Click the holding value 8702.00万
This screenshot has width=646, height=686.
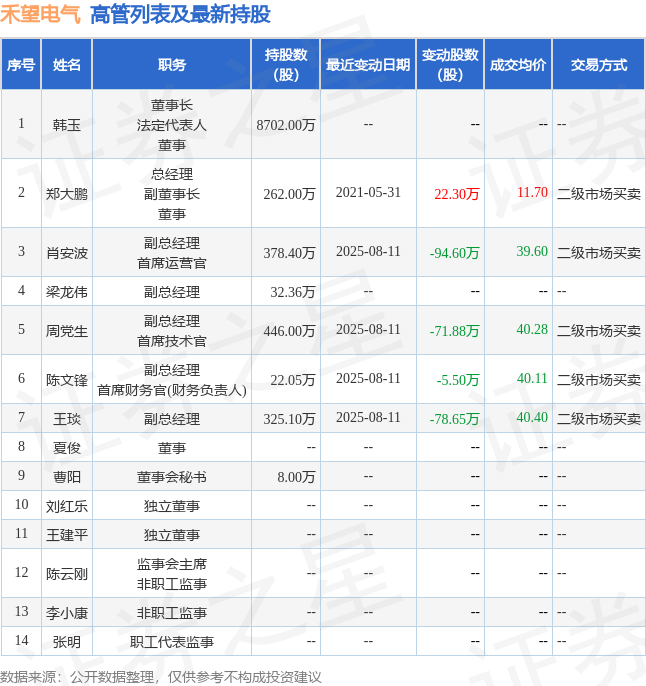[286, 125]
